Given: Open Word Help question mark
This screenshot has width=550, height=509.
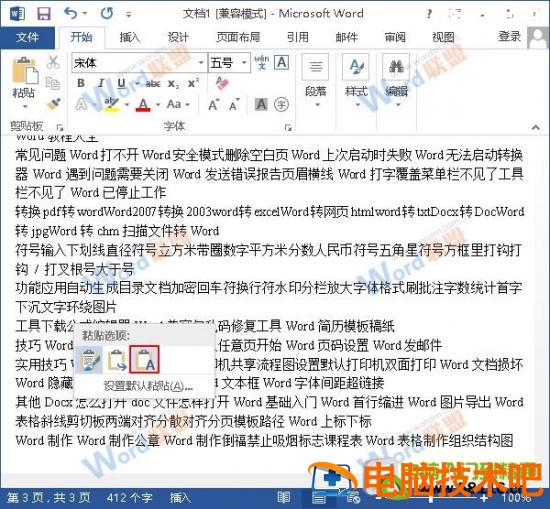Looking at the screenshot, I should (x=429, y=14).
